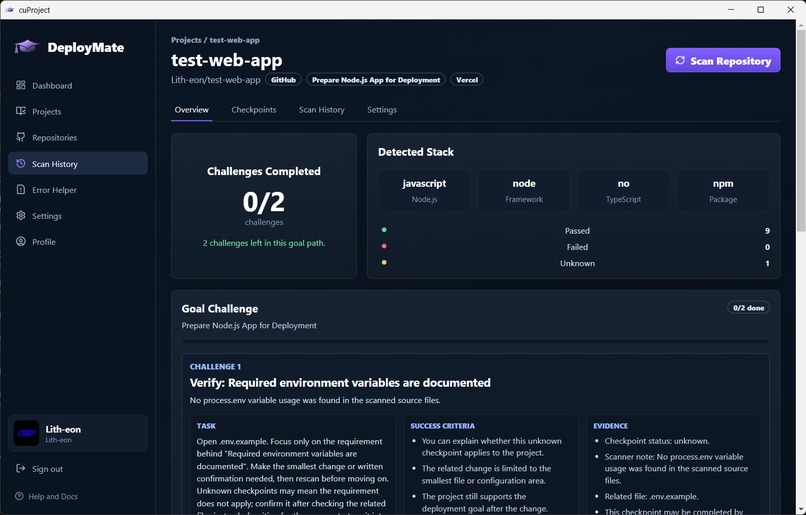The height and width of the screenshot is (515, 806).
Task: Click the no TypeScript stack card
Action: pos(624,191)
